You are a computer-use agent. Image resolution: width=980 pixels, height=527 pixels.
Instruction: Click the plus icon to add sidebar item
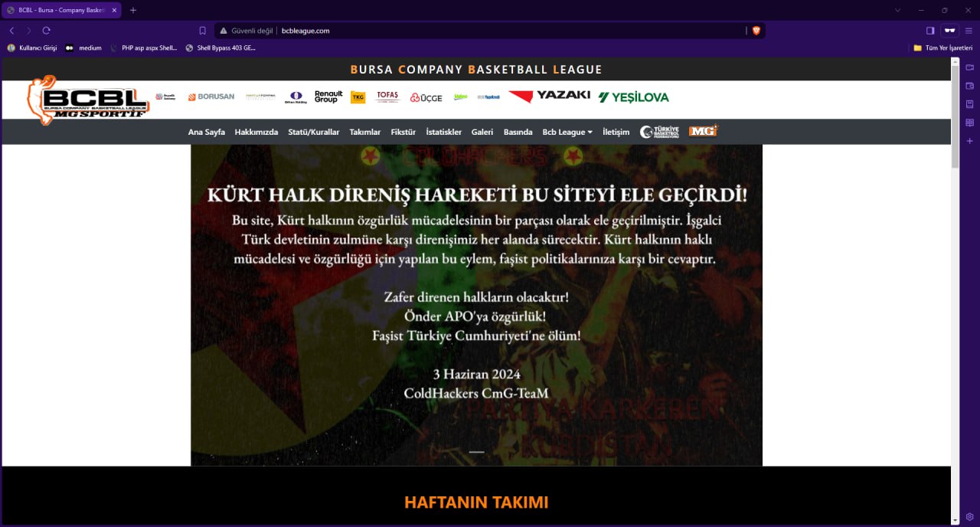click(x=969, y=141)
